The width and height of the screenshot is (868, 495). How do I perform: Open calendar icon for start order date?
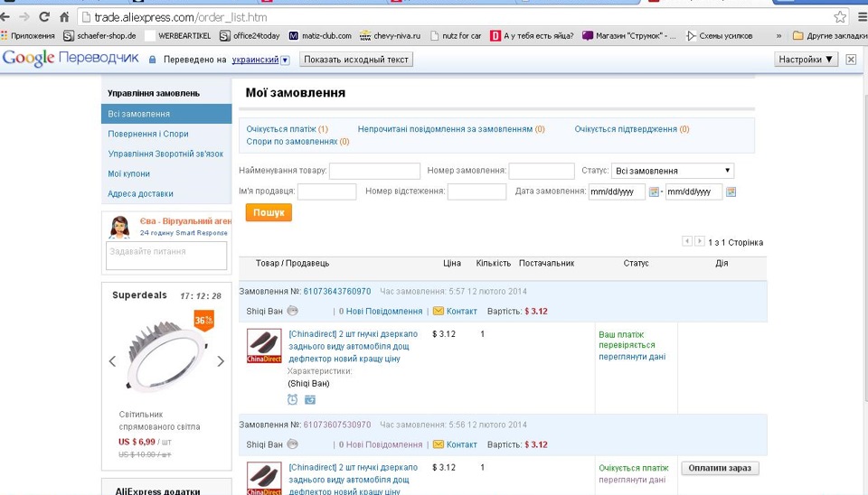654,191
